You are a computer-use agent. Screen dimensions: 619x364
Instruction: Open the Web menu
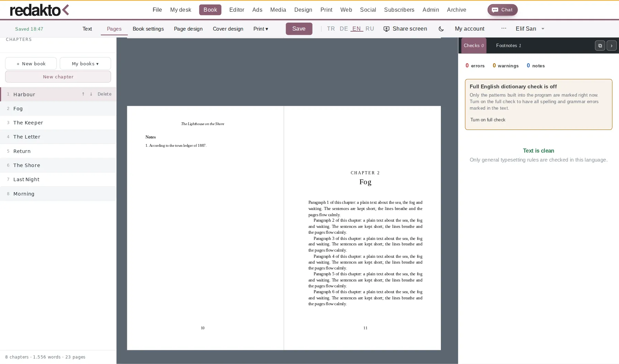(346, 10)
